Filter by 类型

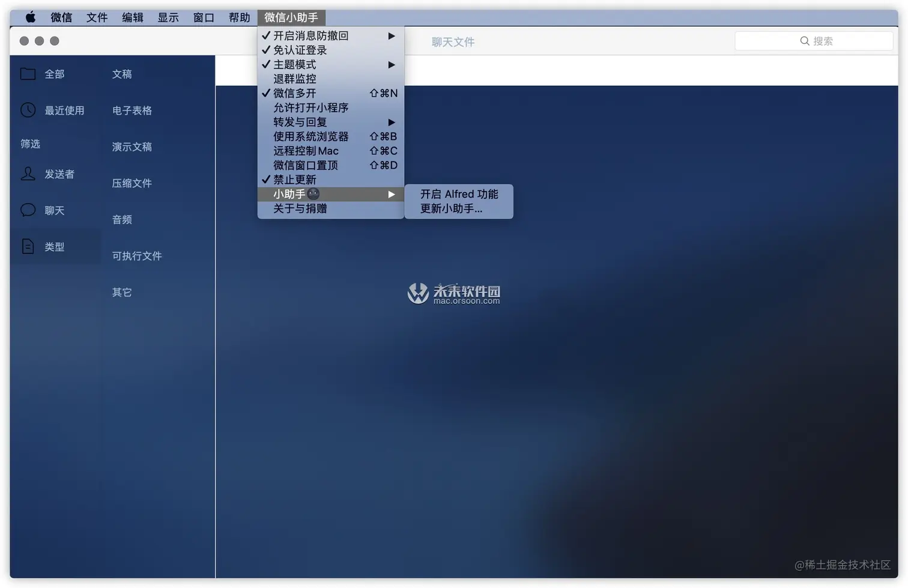pyautogui.click(x=56, y=246)
